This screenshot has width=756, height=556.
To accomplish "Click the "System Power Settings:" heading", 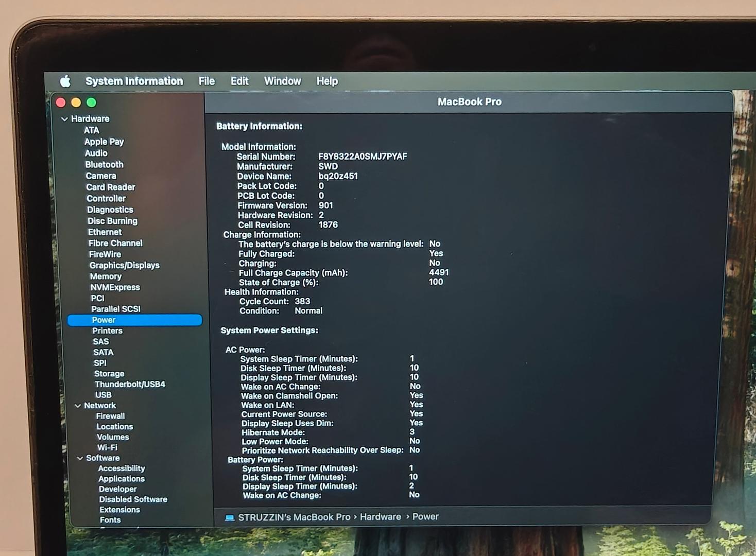I will tap(269, 331).
